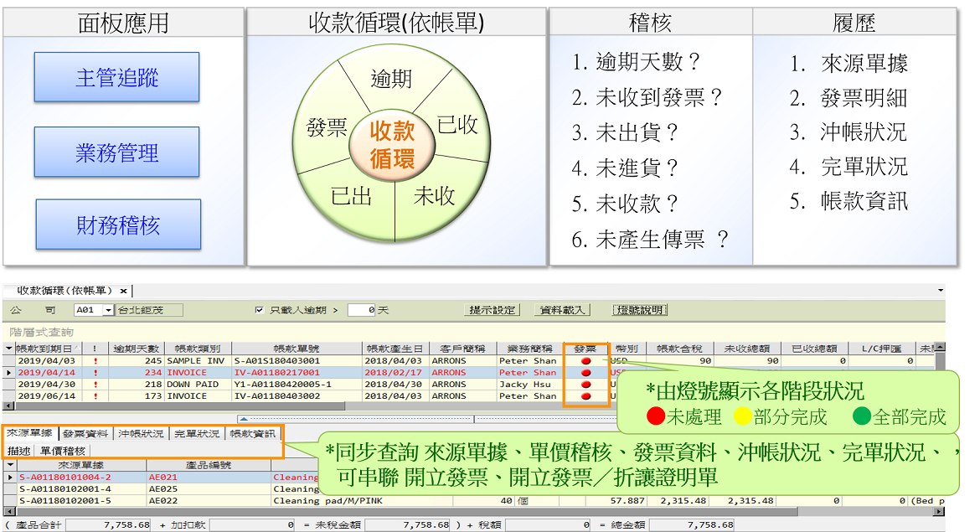The width and height of the screenshot is (980, 532).
Task: Click the 發票 column header
Action: click(585, 349)
